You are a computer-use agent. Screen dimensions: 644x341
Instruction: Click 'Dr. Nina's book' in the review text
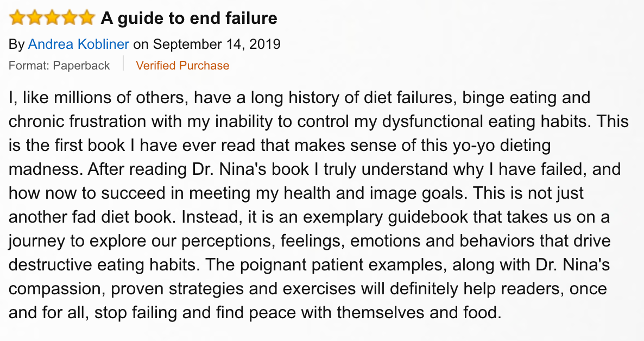(x=250, y=169)
